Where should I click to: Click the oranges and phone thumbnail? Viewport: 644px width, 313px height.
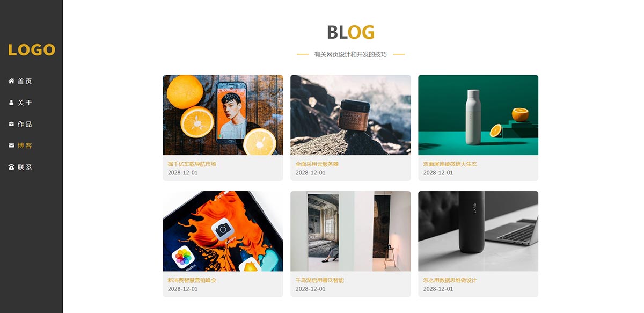[223, 115]
